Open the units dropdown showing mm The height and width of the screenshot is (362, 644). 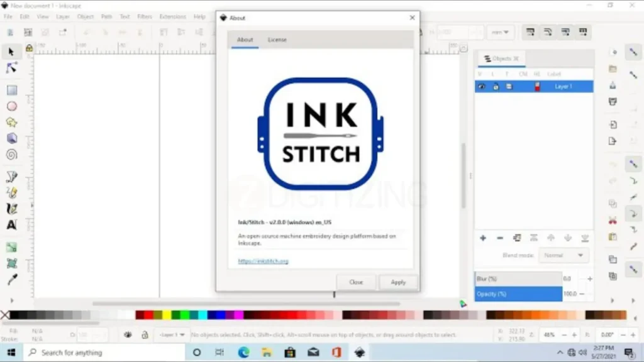(501, 31)
